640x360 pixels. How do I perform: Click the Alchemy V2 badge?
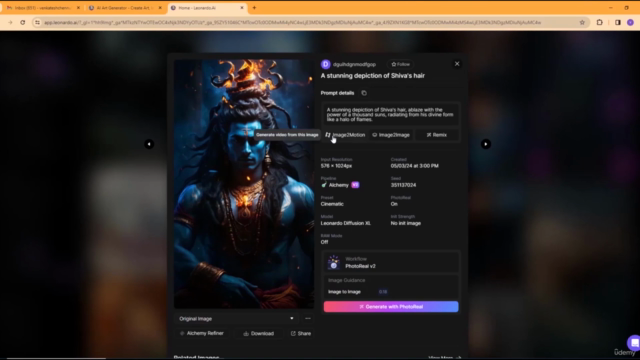point(355,185)
